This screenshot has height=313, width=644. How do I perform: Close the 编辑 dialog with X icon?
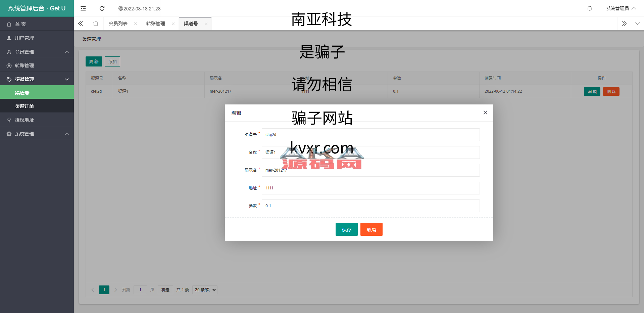coord(485,113)
